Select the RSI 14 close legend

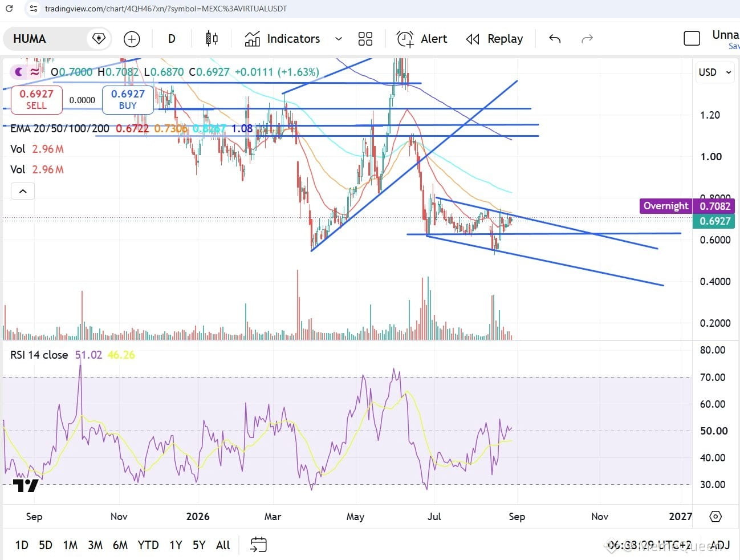point(39,355)
